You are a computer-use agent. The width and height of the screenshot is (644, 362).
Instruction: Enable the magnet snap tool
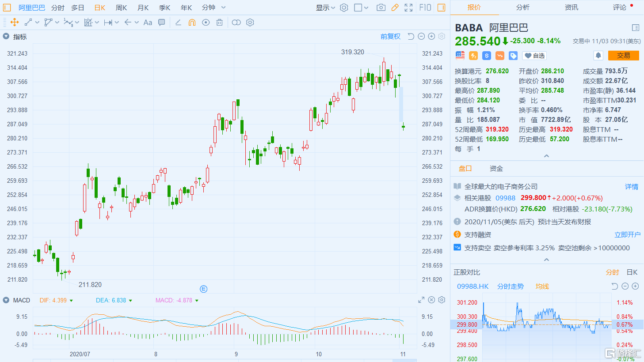coord(192,23)
